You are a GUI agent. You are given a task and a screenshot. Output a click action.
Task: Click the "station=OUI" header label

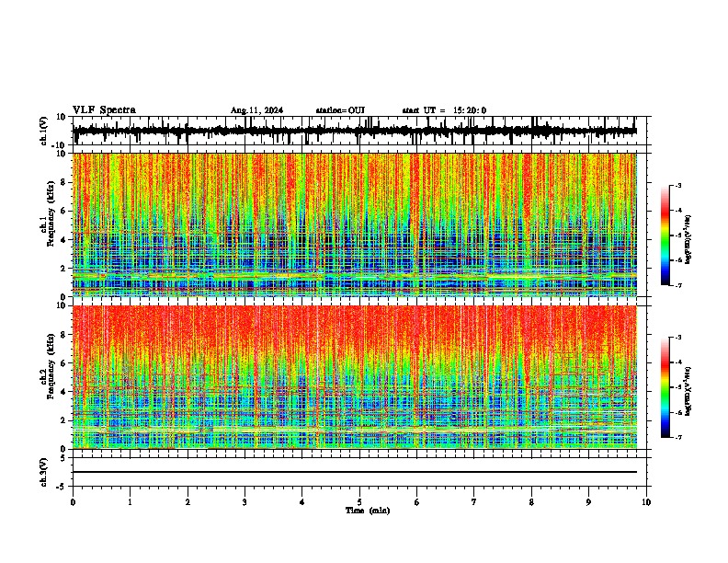(340, 110)
